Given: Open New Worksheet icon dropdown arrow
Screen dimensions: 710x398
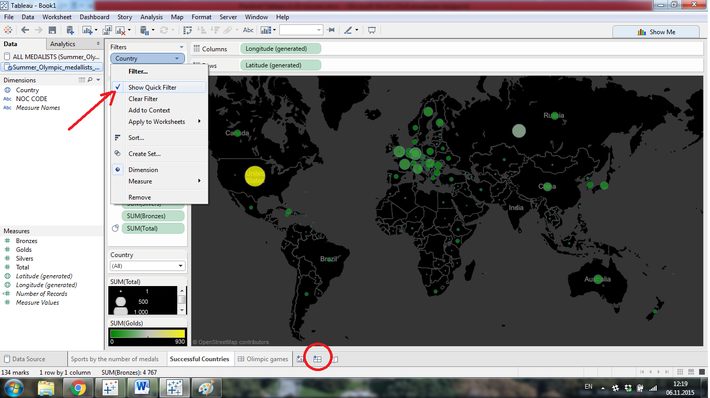Looking at the screenshot, I should click(x=96, y=30).
